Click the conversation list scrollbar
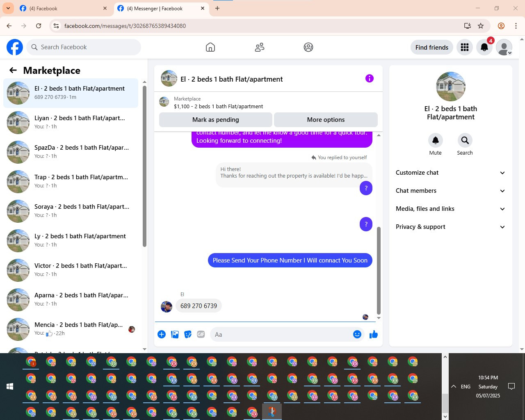The height and width of the screenshot is (420, 525). coord(144,166)
